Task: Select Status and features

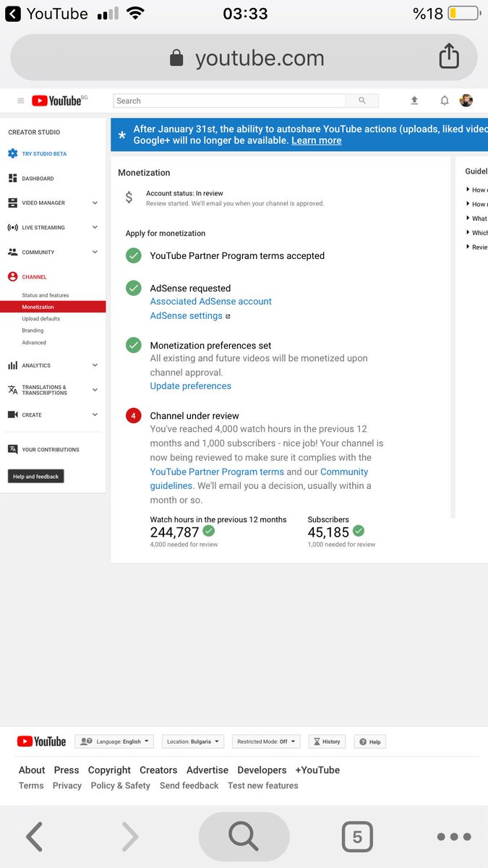Action: pos(46,295)
